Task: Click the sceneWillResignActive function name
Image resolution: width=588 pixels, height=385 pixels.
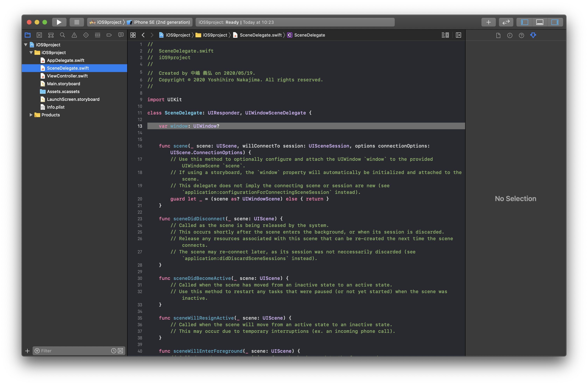Action: 204,318
